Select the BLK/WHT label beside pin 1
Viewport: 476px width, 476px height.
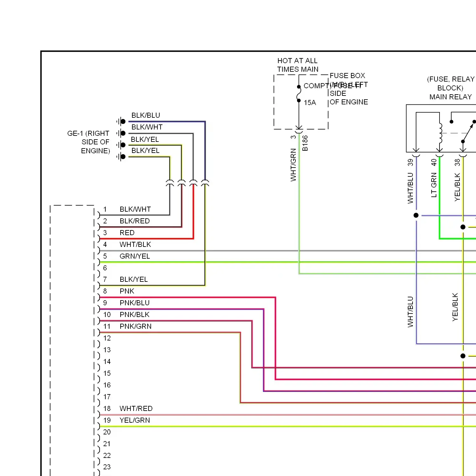coord(135,209)
